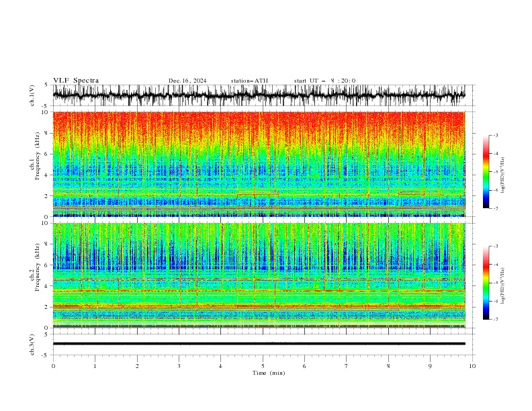This screenshot has width=532, height=411.
Task: Click the ch.1 PSD color scale bar
Action: pos(486,172)
